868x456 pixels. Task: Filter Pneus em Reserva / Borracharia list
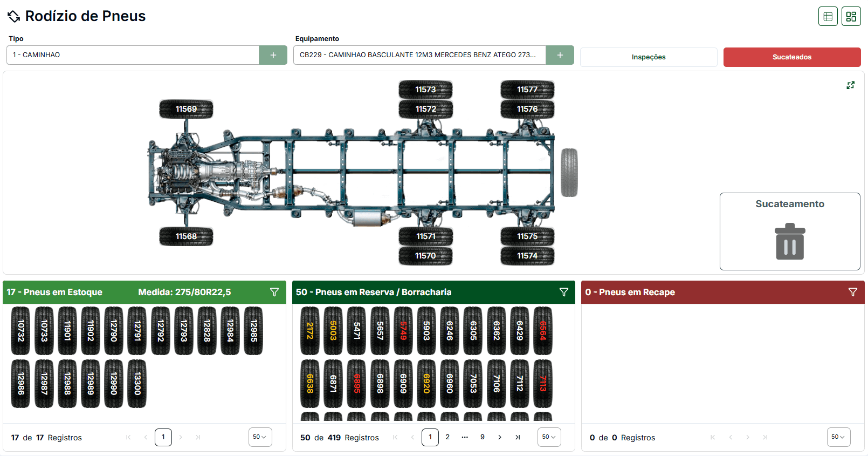[564, 292]
